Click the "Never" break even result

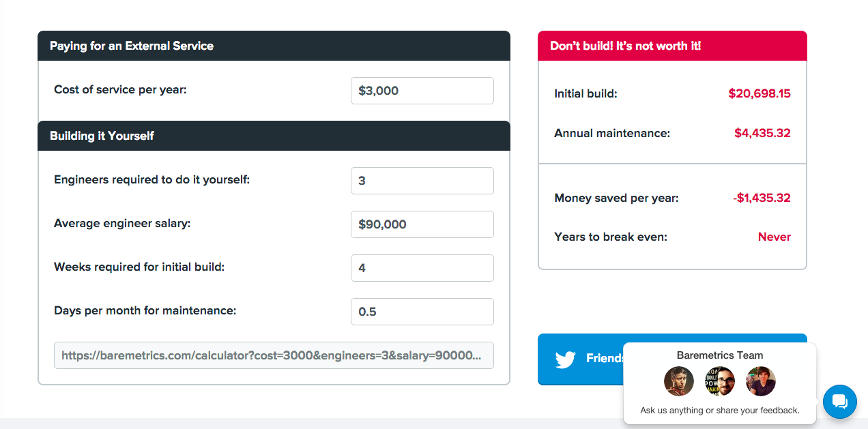coord(774,237)
